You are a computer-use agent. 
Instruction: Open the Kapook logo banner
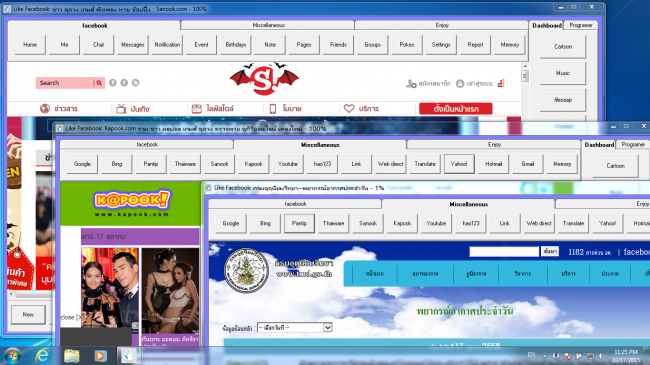[x=131, y=204]
